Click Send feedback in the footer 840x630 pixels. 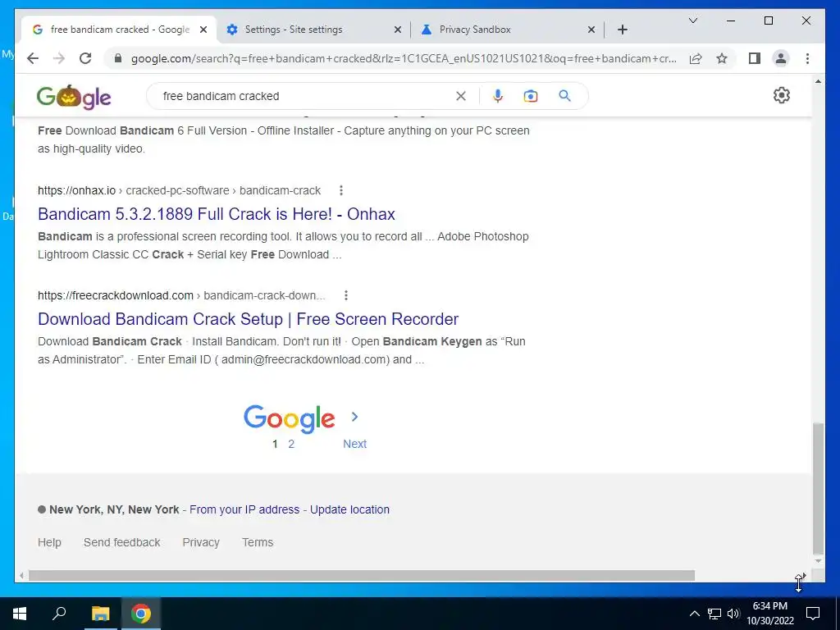[x=121, y=542]
